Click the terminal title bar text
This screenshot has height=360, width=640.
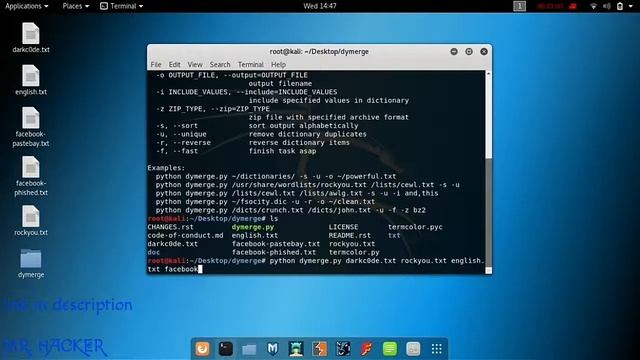click(x=319, y=51)
